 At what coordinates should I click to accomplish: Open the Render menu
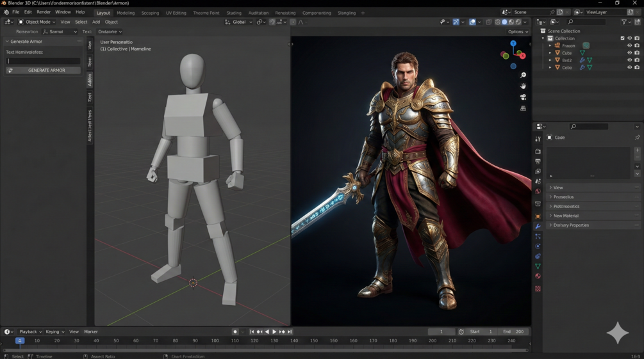tap(44, 12)
